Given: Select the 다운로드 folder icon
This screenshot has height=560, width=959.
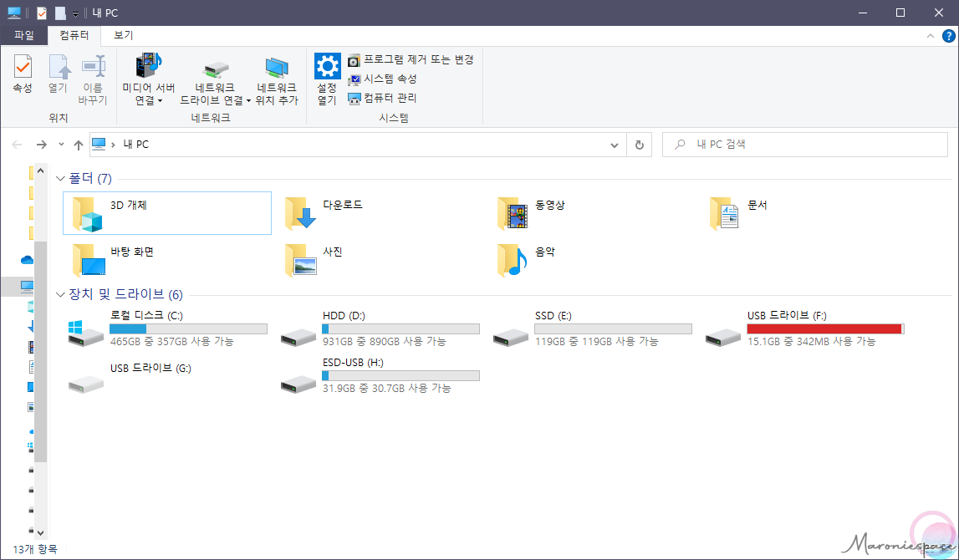Looking at the screenshot, I should [x=300, y=214].
